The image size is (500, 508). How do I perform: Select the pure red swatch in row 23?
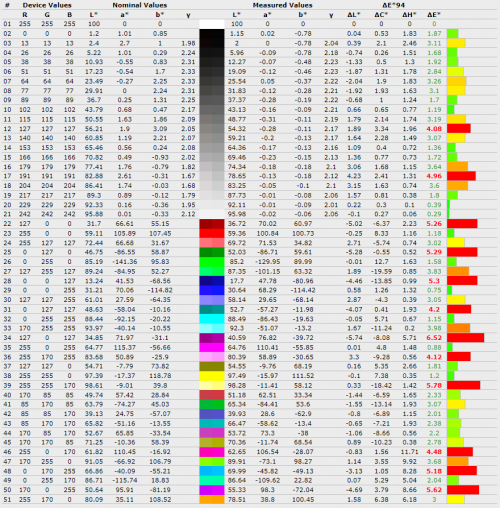[x=212, y=233]
